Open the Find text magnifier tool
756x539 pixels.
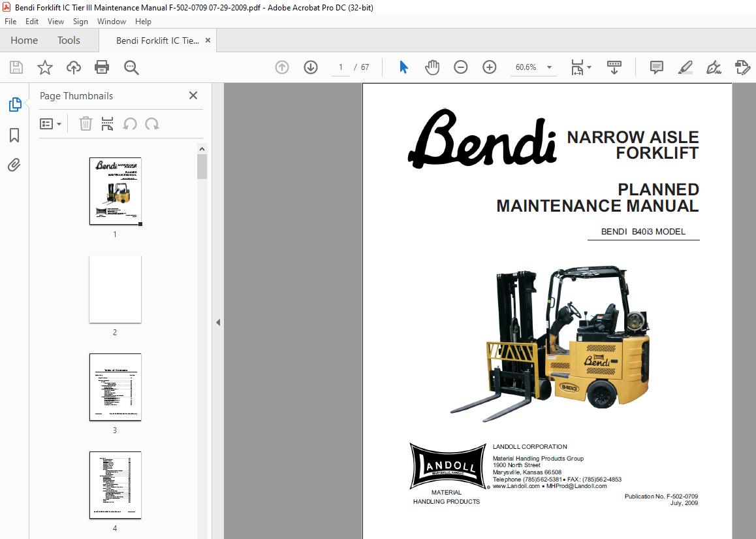(x=131, y=67)
